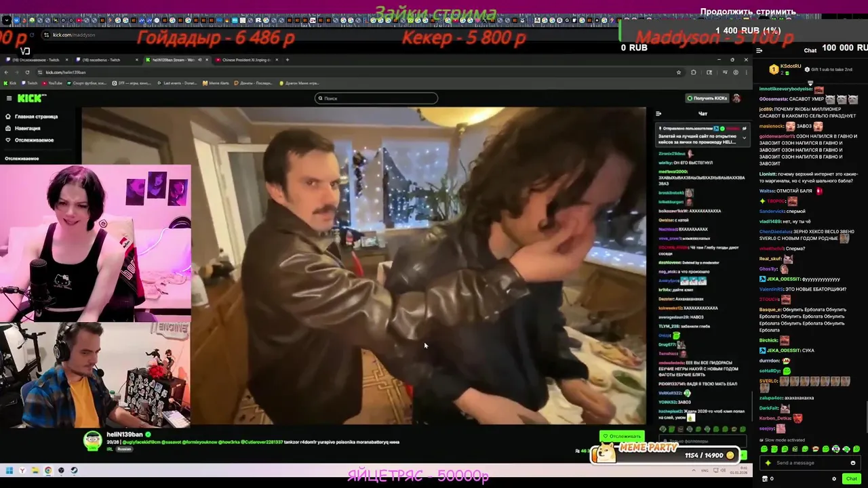Open the YouTube bookmark
Screen dimensions: 868x488
click(52, 83)
